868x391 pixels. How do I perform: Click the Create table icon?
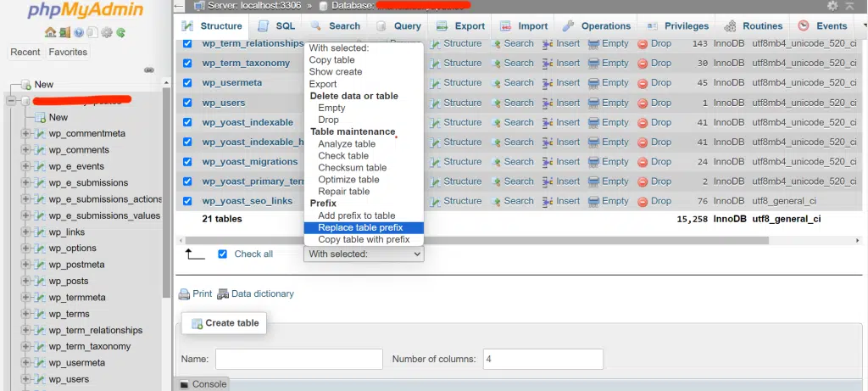[197, 323]
